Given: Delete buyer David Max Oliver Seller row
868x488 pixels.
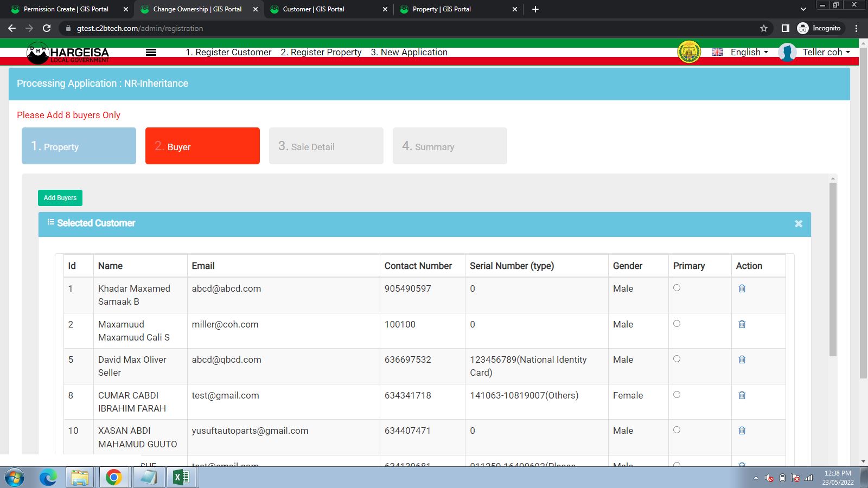Looking at the screenshot, I should coord(742,359).
